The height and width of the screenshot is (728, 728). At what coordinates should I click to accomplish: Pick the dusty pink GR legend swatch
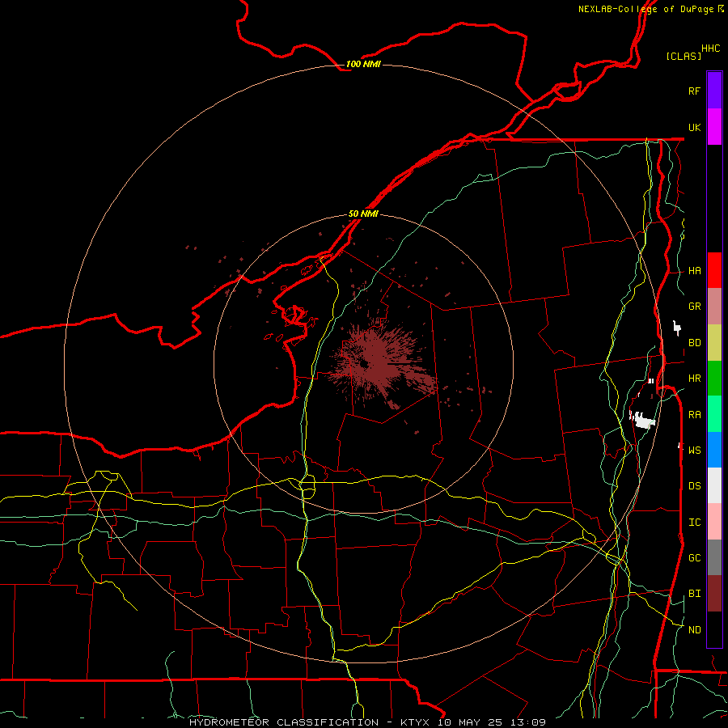[714, 307]
